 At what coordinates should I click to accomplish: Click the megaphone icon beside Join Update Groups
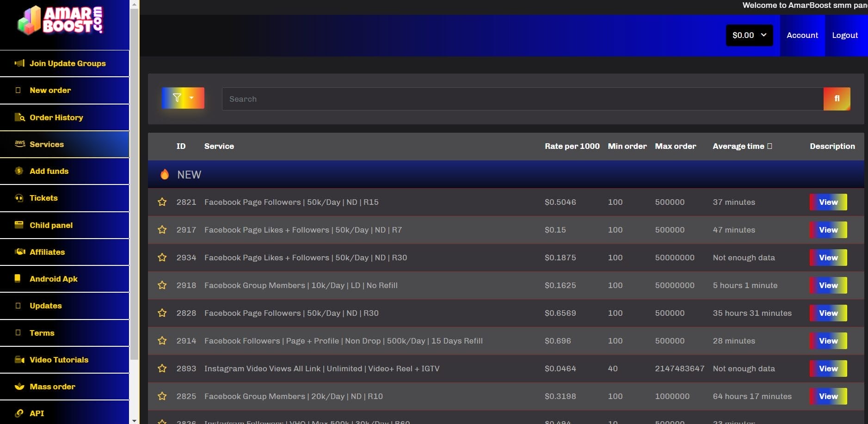[19, 63]
